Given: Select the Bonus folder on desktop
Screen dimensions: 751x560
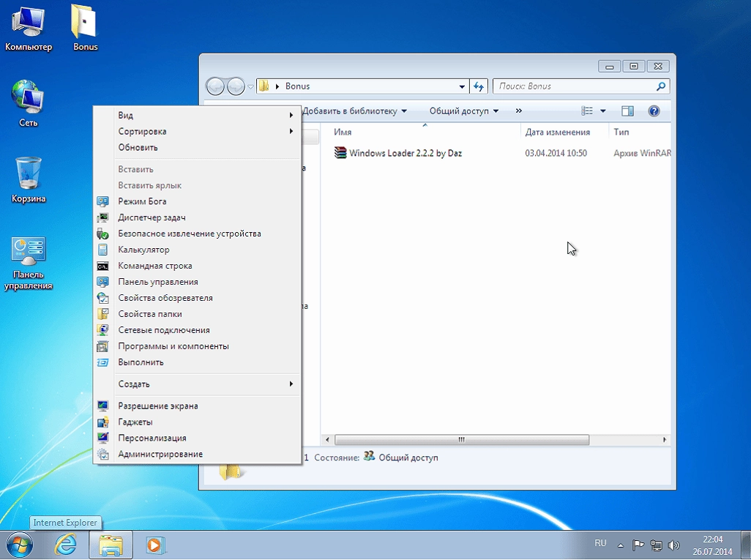Looking at the screenshot, I should (85, 28).
